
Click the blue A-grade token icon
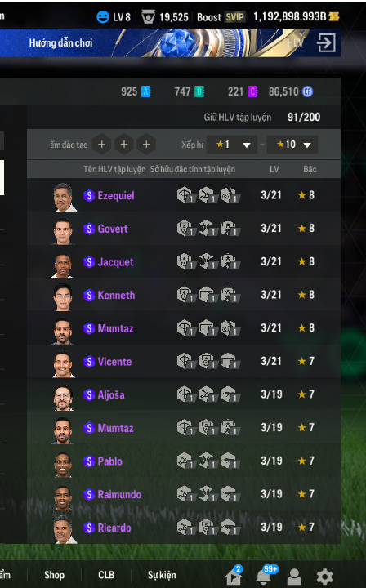[x=146, y=91]
